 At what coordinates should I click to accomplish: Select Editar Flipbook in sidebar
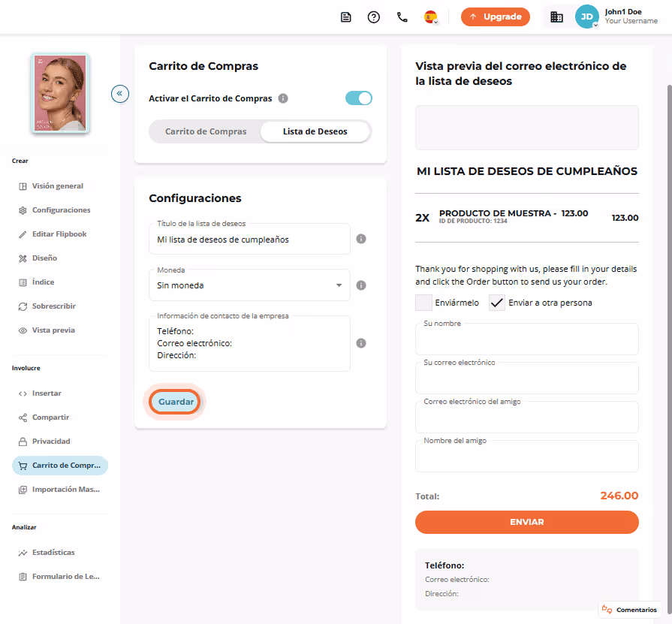click(60, 234)
